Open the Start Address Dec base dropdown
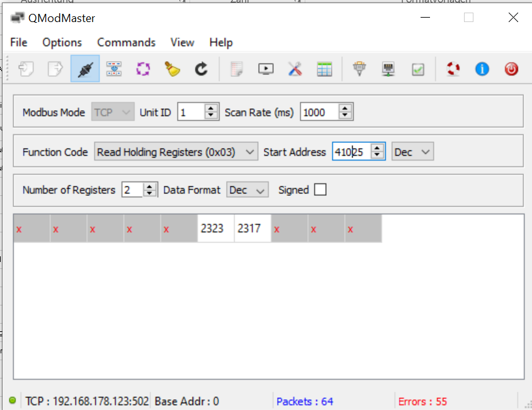Image resolution: width=532 pixels, height=410 pixels. (412, 152)
